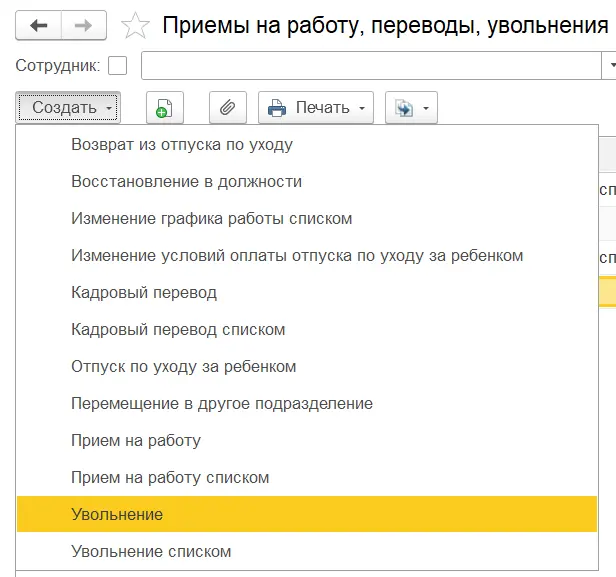Toggle the Сотрудник filter checkbox
616x577 pixels.
pyautogui.click(x=117, y=66)
